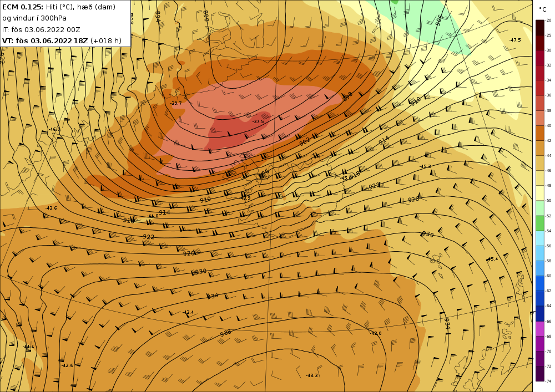The image size is (555, 392).
Task: Click the legend swatch between -66 and -68
Action: [x=540, y=329]
